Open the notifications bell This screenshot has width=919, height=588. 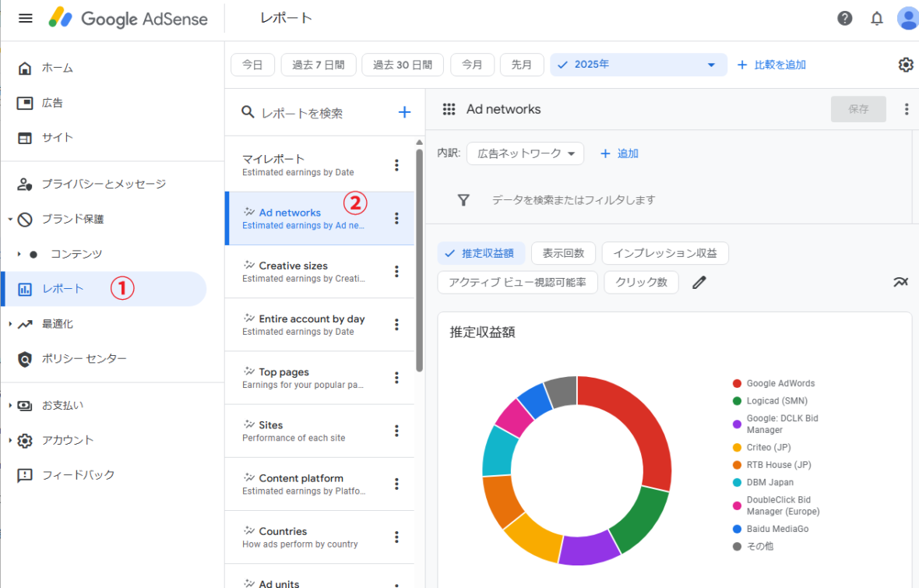pyautogui.click(x=877, y=18)
